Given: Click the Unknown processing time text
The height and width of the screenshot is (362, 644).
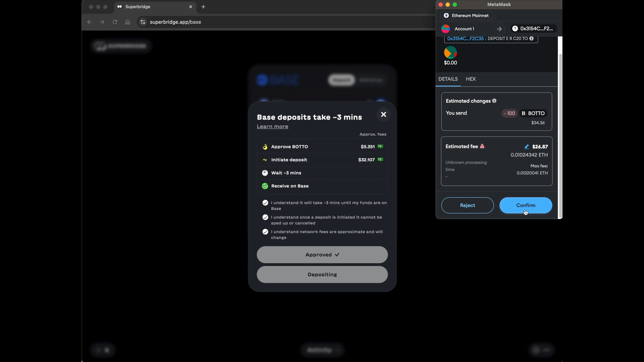Looking at the screenshot, I should [466, 166].
